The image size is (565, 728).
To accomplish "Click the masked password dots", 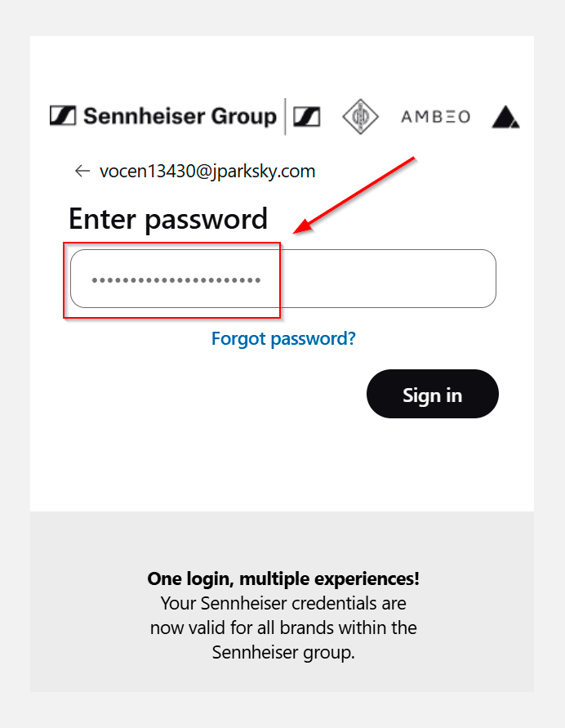I will click(176, 280).
